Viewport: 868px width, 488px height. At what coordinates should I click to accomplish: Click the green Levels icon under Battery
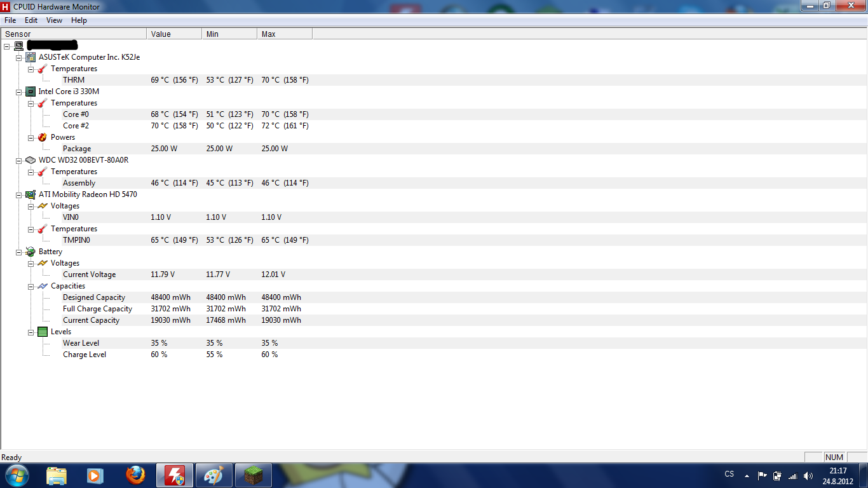43,332
